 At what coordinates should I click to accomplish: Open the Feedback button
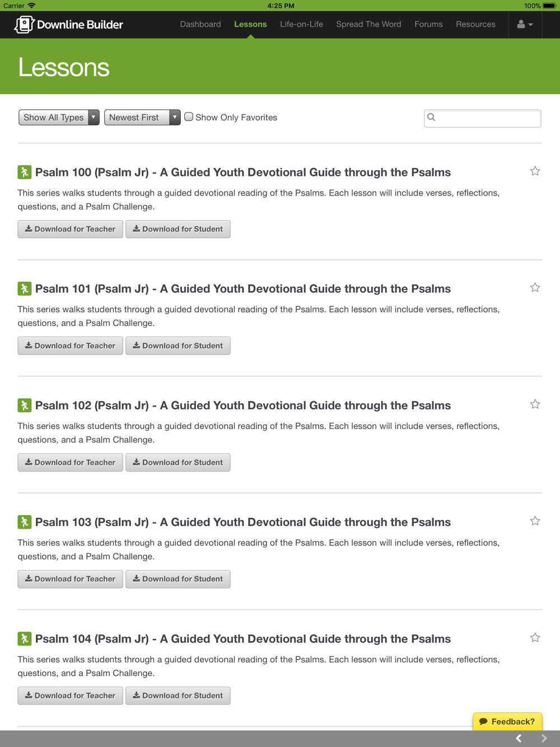(x=507, y=721)
